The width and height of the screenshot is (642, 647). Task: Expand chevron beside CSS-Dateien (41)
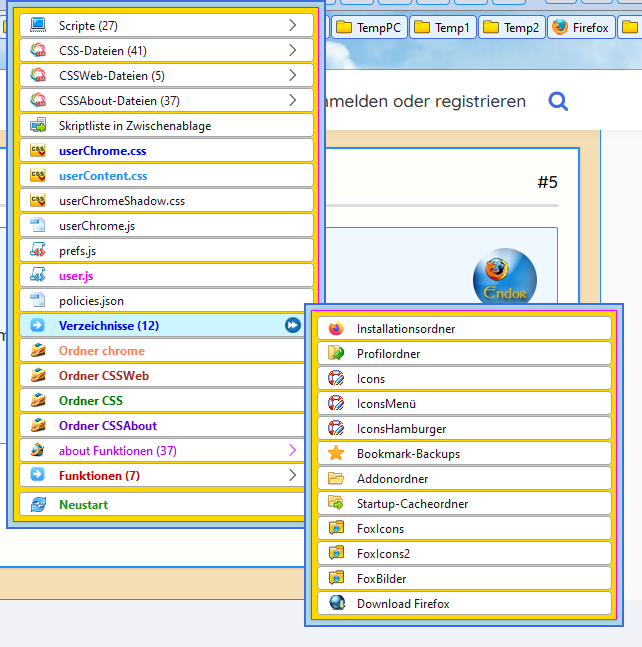pos(293,50)
